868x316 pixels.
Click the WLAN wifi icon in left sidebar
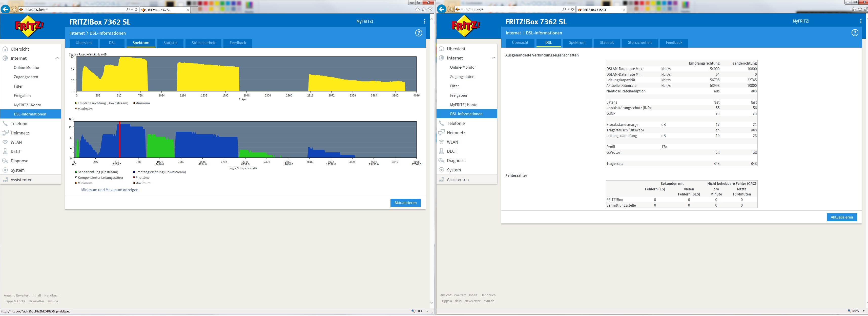pyautogui.click(x=5, y=142)
